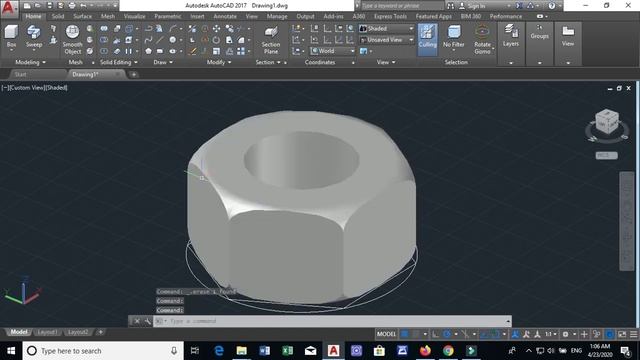Toggle polar tracking in the status bar
The width and height of the screenshot is (640, 360).
447,334
